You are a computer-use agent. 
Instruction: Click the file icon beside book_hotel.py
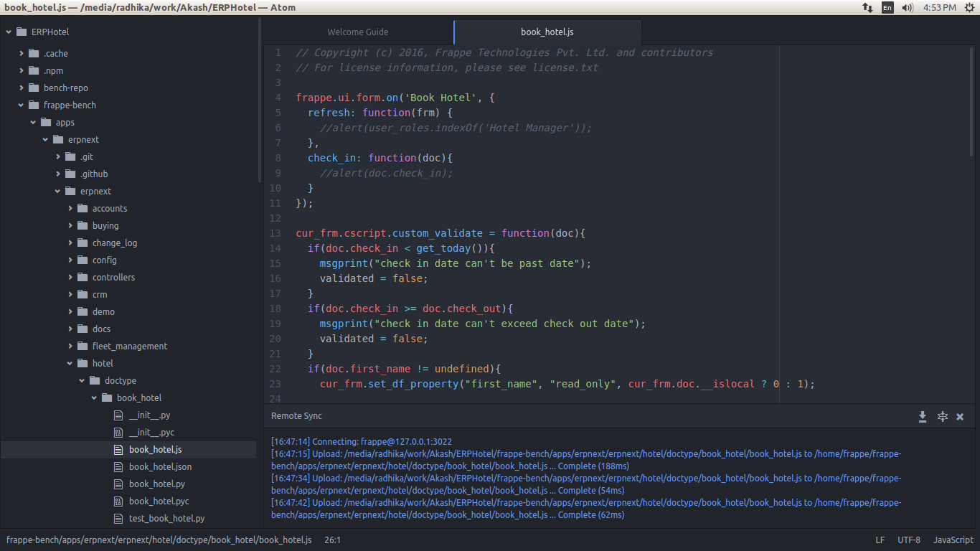[x=117, y=484]
